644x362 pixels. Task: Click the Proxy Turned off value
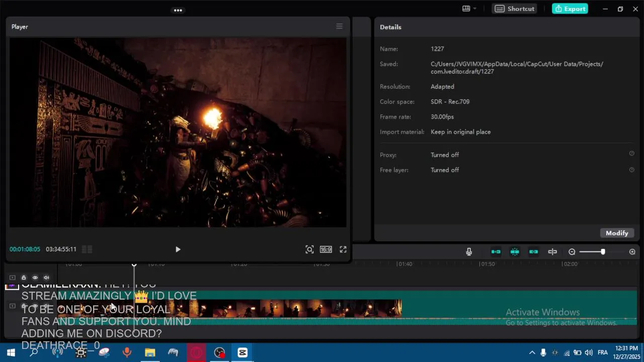coord(445,155)
